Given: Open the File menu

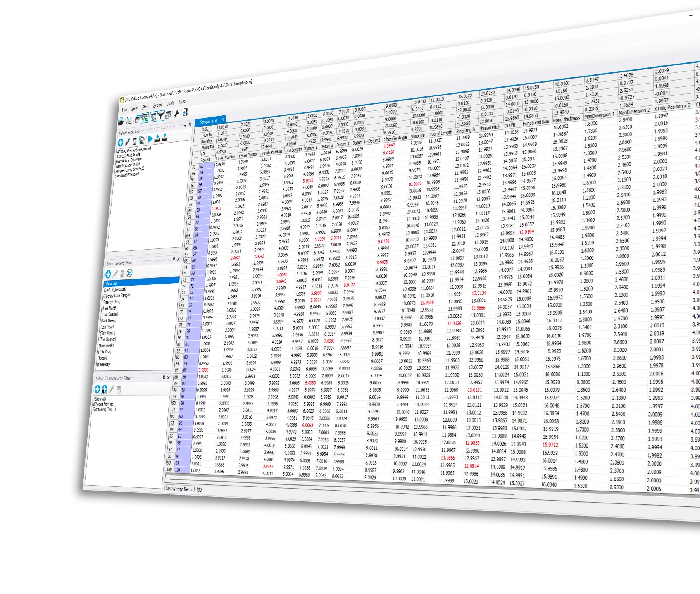Looking at the screenshot, I should (x=124, y=110).
